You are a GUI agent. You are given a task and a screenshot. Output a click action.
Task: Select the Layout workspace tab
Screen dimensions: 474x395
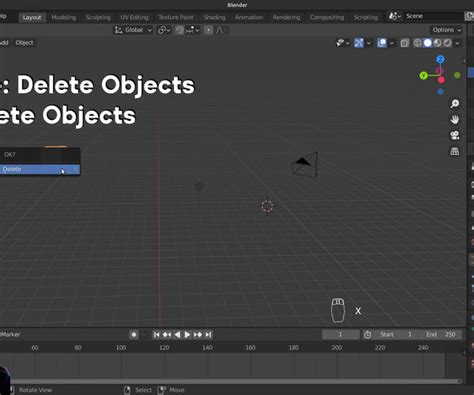pos(32,17)
